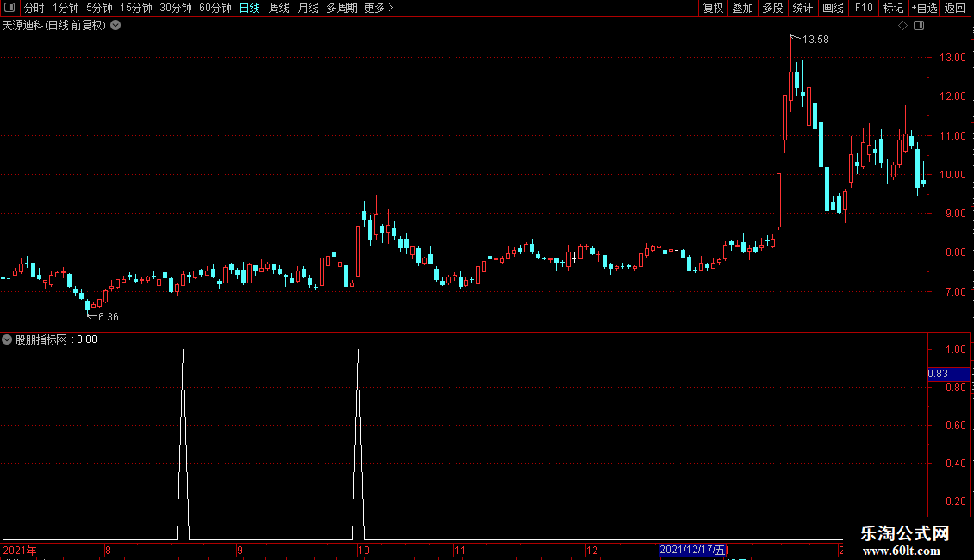
Task: Click month 9 marker on time axis
Action: (x=240, y=550)
